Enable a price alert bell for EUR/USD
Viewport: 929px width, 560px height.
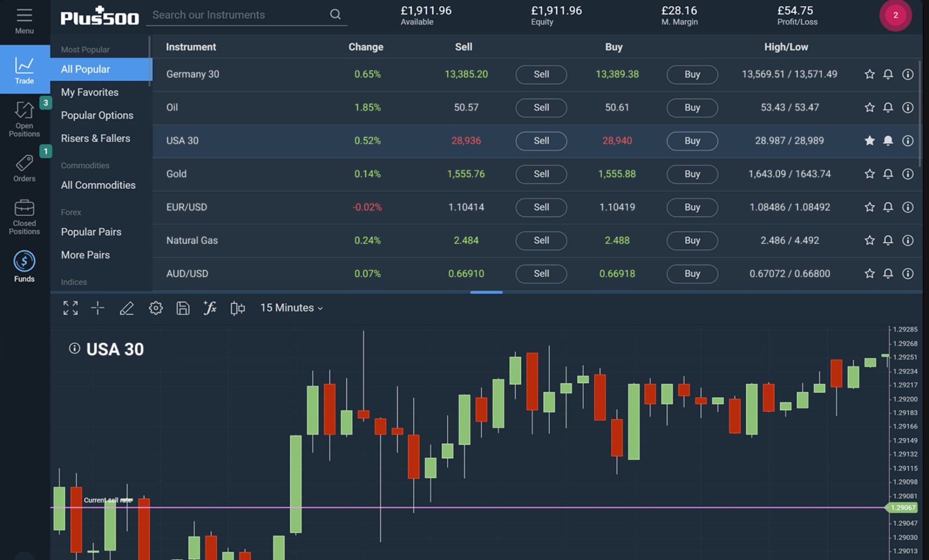tap(888, 207)
